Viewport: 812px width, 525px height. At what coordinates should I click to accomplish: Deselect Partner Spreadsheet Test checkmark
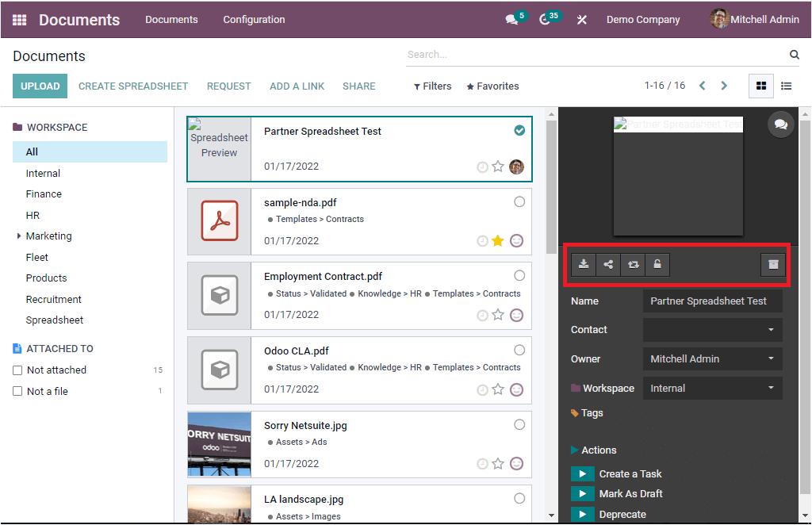(x=519, y=131)
